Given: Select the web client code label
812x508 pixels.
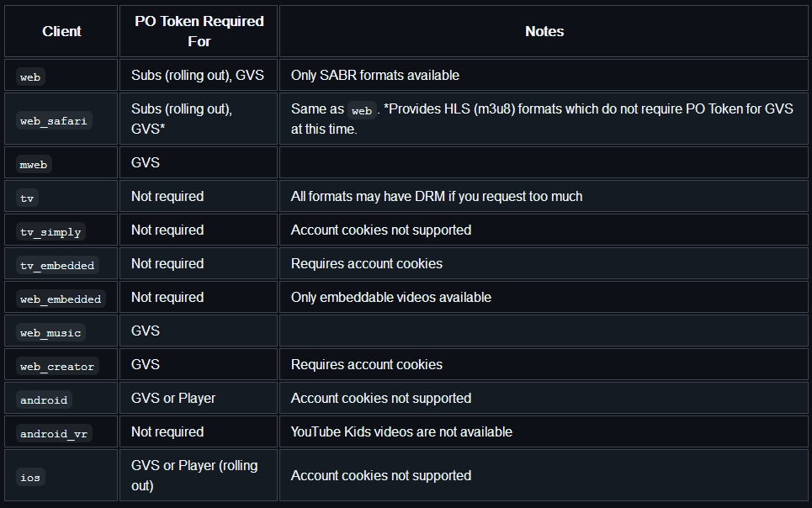Looking at the screenshot, I should pyautogui.click(x=30, y=77).
